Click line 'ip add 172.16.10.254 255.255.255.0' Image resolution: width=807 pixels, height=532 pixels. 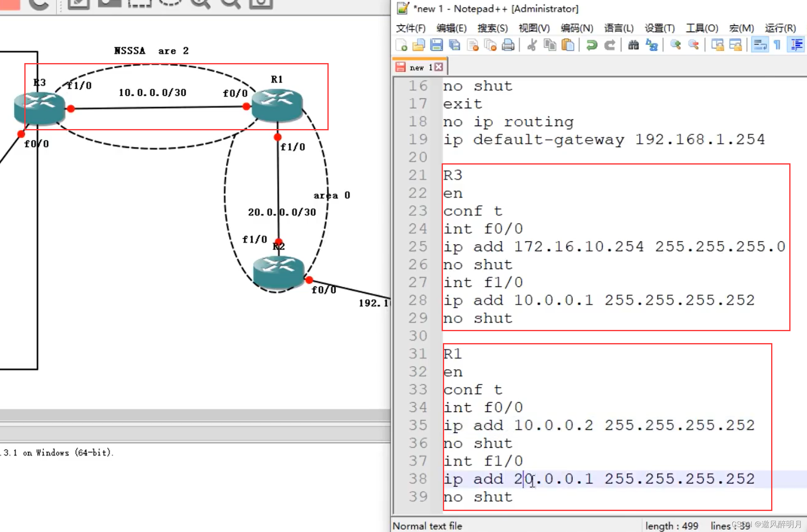click(x=614, y=247)
